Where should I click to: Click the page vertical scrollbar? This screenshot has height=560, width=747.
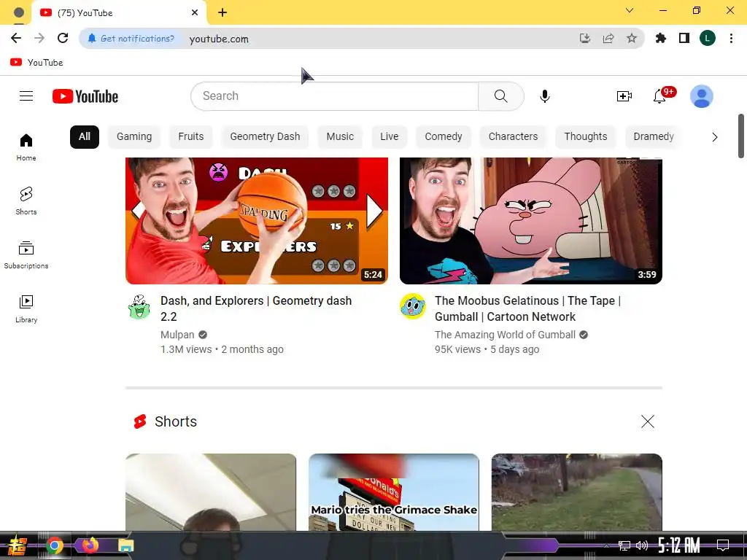point(741,136)
